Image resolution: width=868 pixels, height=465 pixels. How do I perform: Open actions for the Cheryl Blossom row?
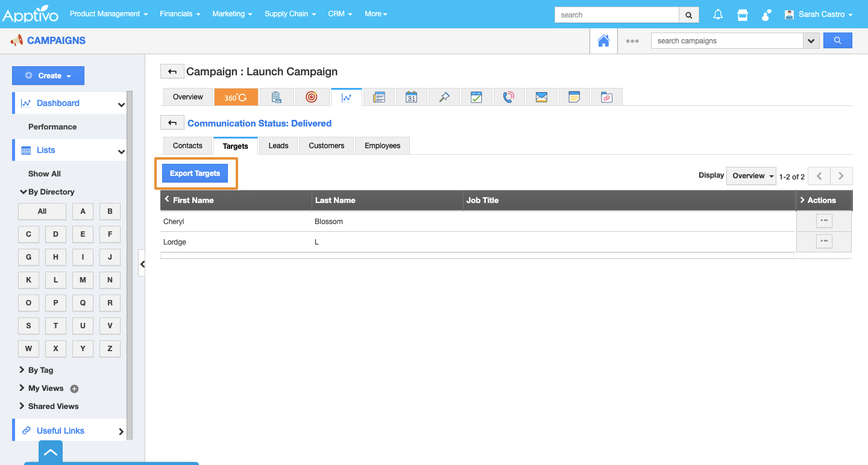[823, 221]
